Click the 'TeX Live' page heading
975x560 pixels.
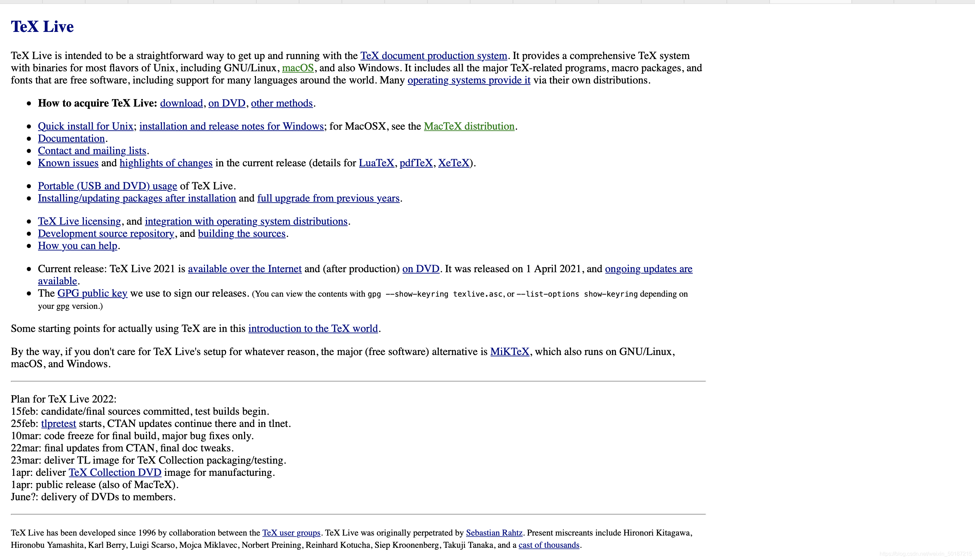point(42,27)
